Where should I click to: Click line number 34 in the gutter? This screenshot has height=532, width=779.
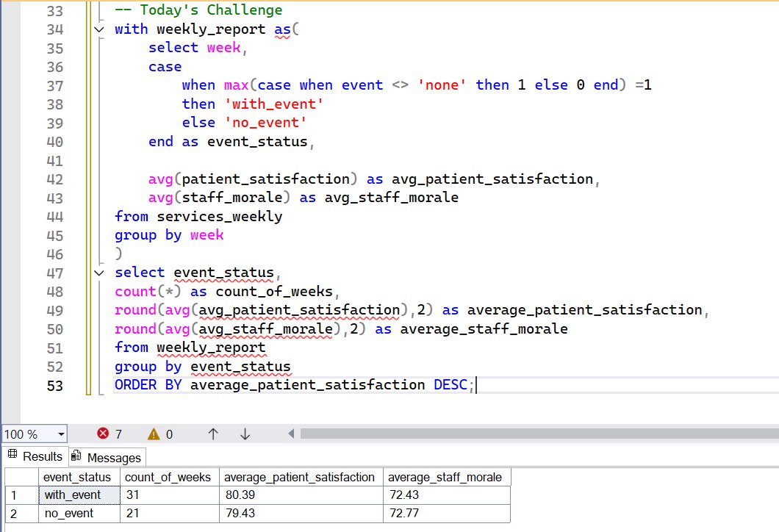(x=54, y=30)
